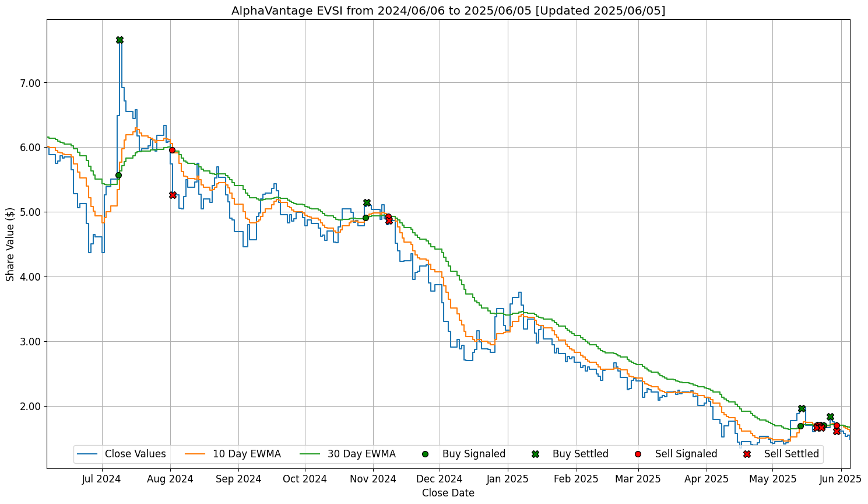Screen dimensions: 868x504
Task: Click the Sell Signaled marker at August 2024
Action: click(172, 150)
